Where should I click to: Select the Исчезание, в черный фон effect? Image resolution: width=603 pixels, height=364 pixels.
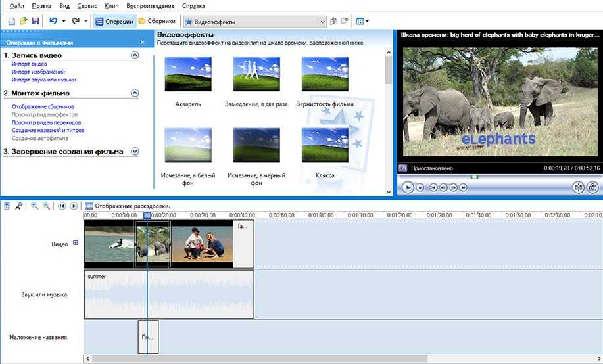256,145
